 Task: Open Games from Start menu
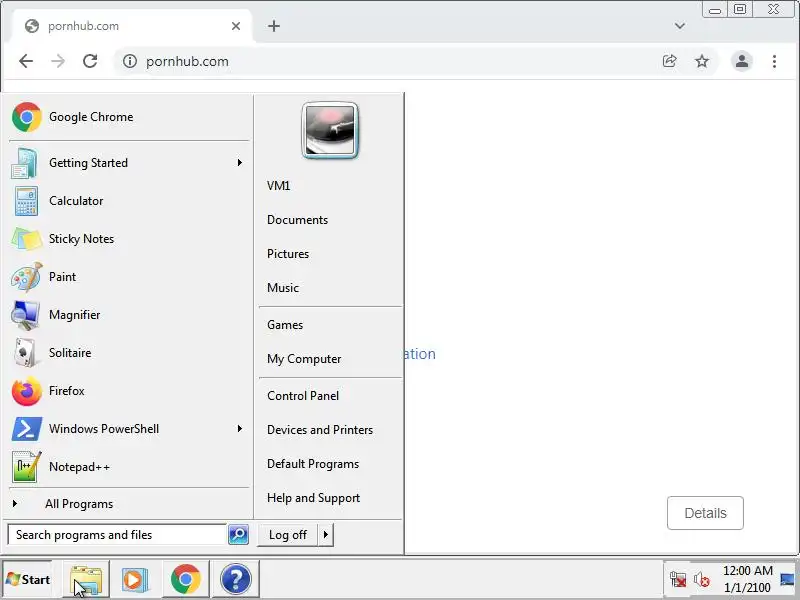[285, 325]
